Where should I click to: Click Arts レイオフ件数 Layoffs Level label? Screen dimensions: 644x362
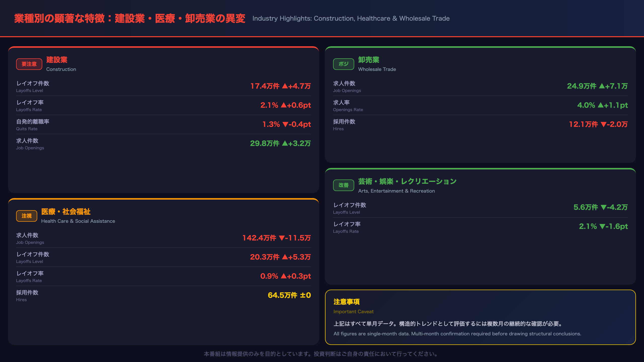(x=350, y=208)
